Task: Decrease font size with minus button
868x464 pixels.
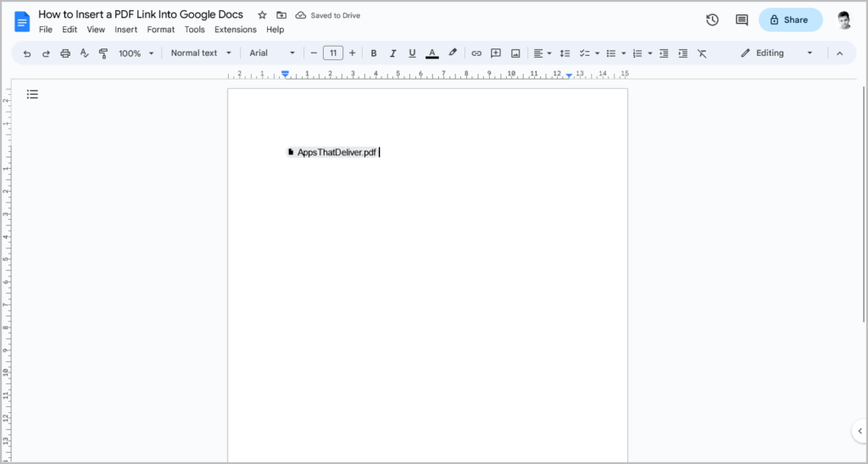Action: pos(314,53)
